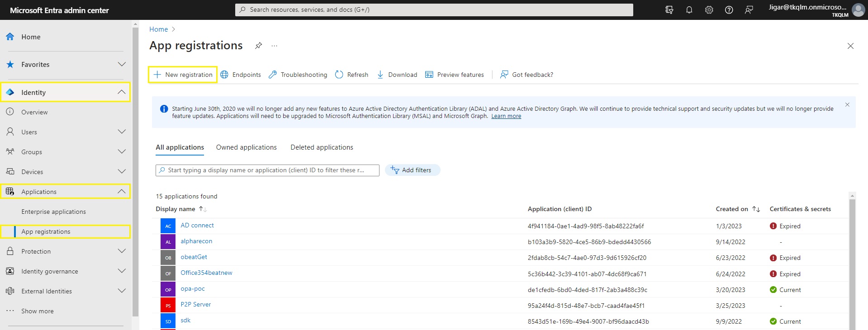Expand the Devices chevron
This screenshot has height=330, width=868.
click(x=122, y=171)
